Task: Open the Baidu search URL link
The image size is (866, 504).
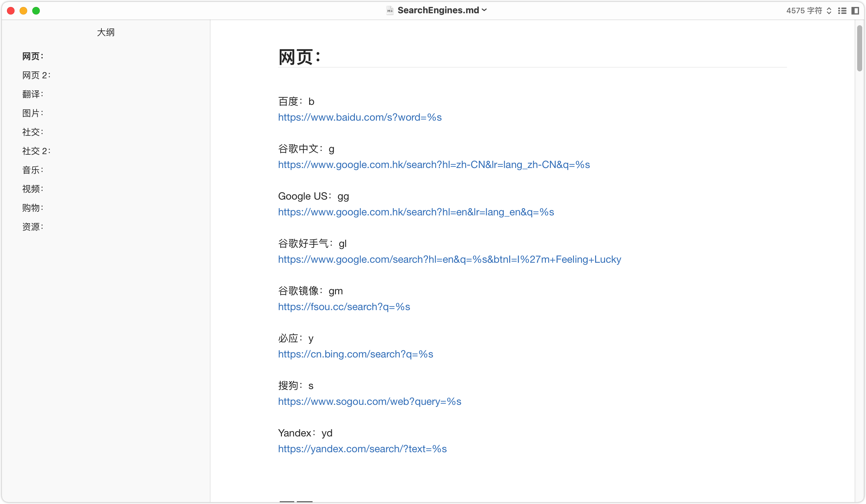Action: [359, 117]
